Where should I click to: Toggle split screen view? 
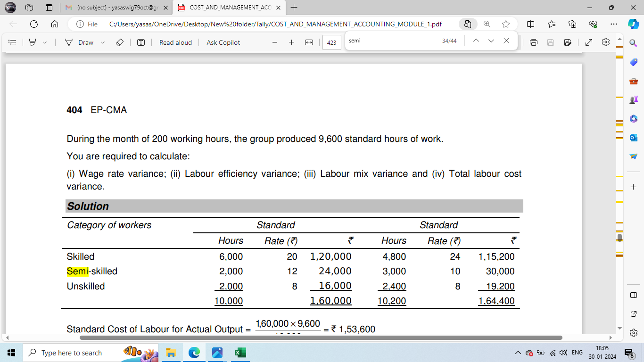(530, 24)
